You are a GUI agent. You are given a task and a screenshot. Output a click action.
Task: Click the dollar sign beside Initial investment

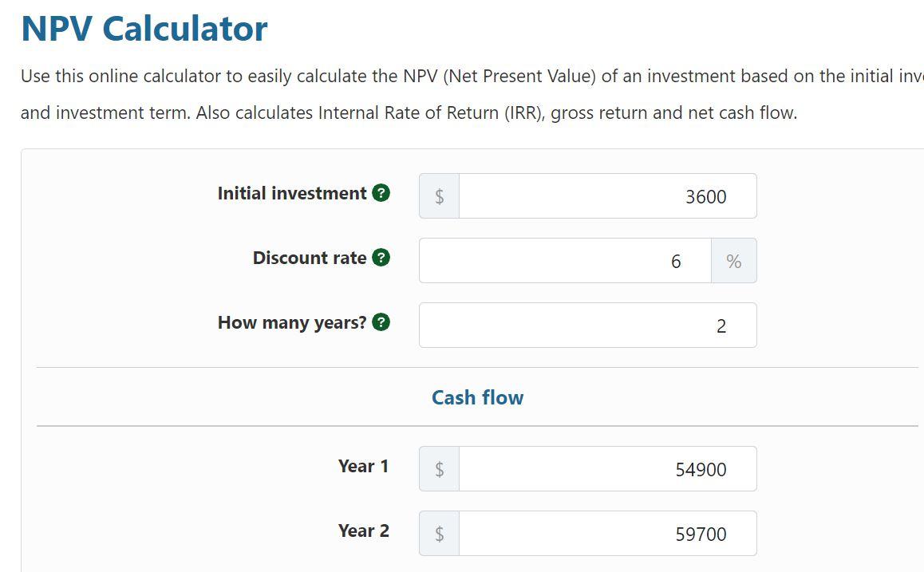(x=438, y=195)
